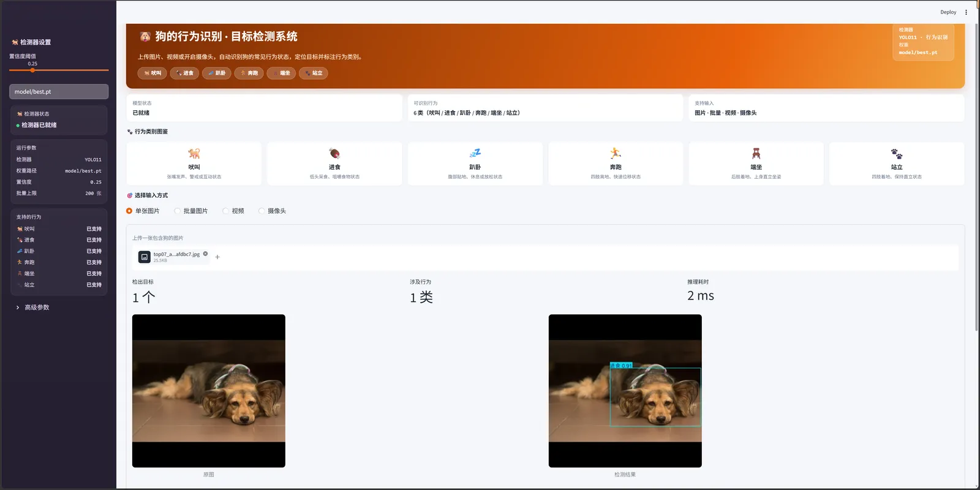Select 单张图片 input mode

143,211
